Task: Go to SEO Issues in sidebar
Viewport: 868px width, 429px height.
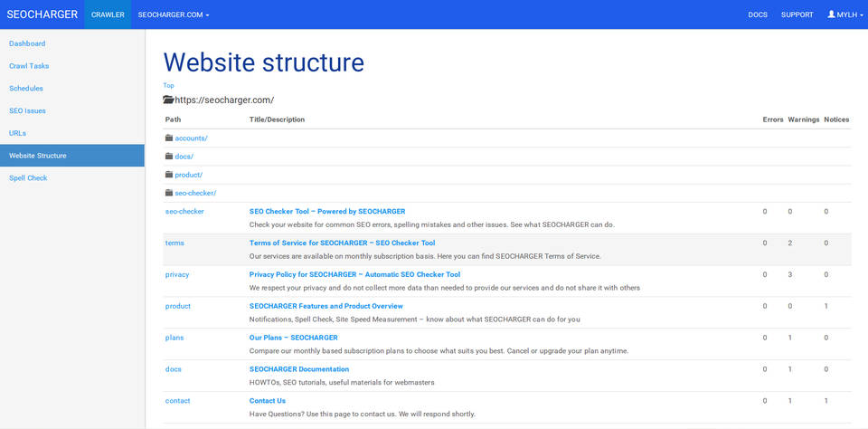Action: click(27, 110)
